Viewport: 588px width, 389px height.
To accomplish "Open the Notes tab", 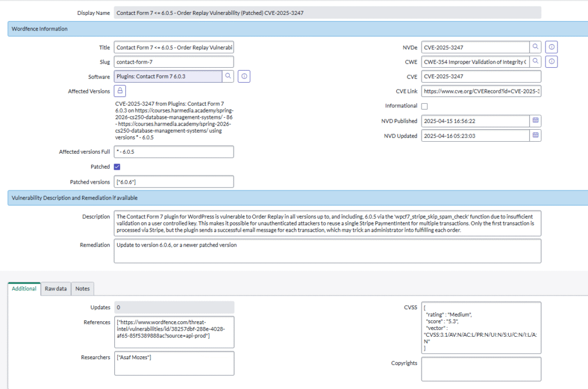I will click(83, 289).
